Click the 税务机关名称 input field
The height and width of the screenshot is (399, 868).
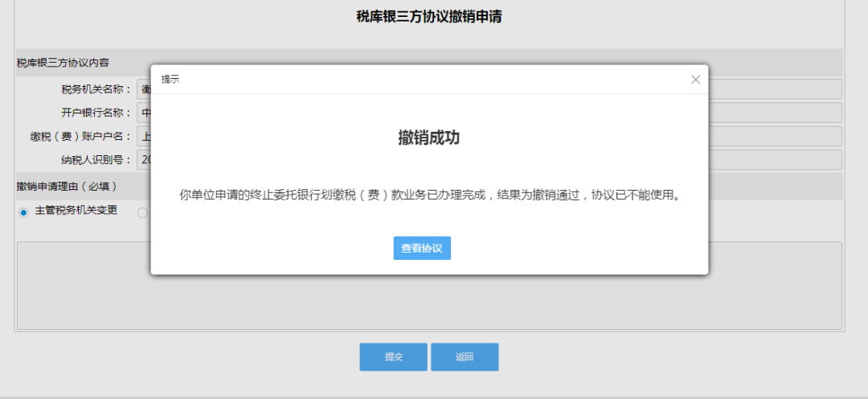click(x=489, y=89)
